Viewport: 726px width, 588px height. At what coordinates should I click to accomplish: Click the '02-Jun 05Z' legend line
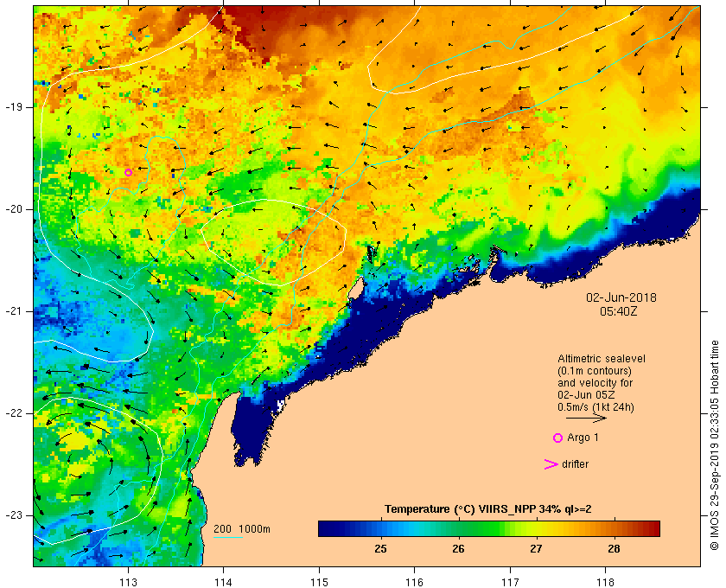tap(586, 395)
